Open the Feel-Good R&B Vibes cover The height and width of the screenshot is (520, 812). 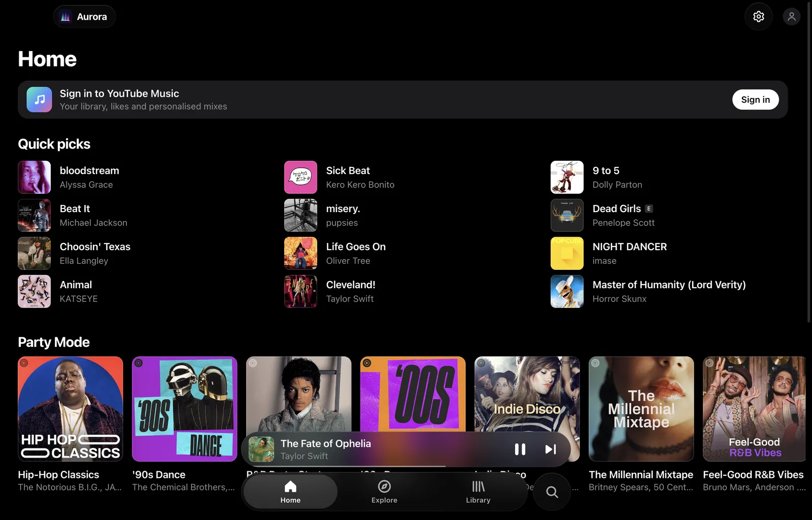[754, 408]
